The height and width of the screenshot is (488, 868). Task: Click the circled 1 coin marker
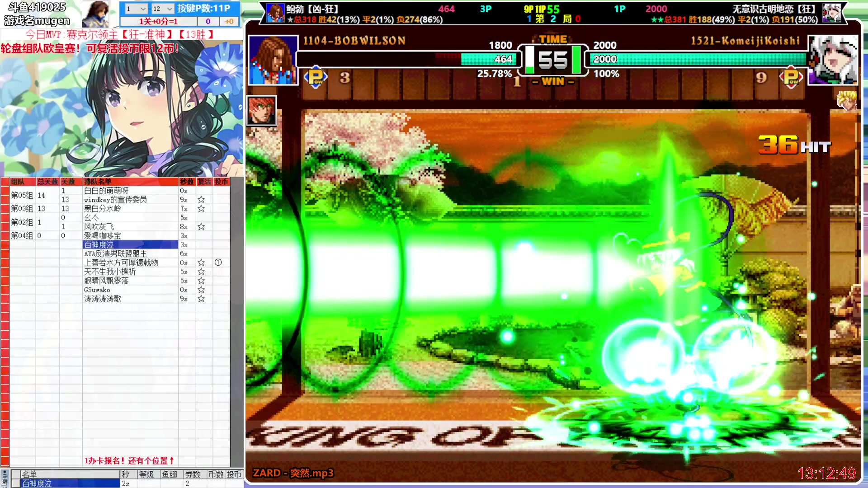(218, 263)
